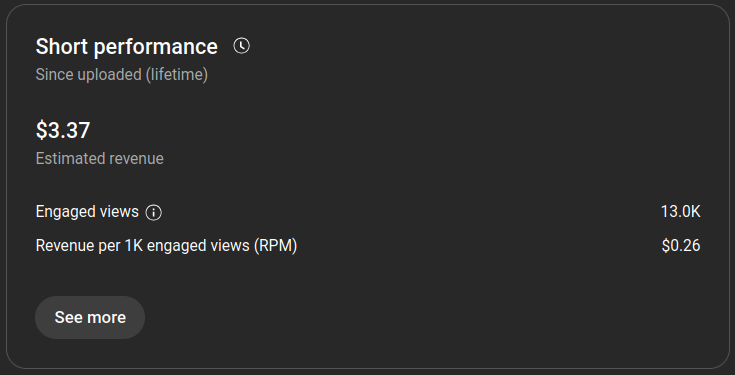Select the 13.0K engaged views value
Image resolution: width=735 pixels, height=375 pixels.
pos(681,212)
